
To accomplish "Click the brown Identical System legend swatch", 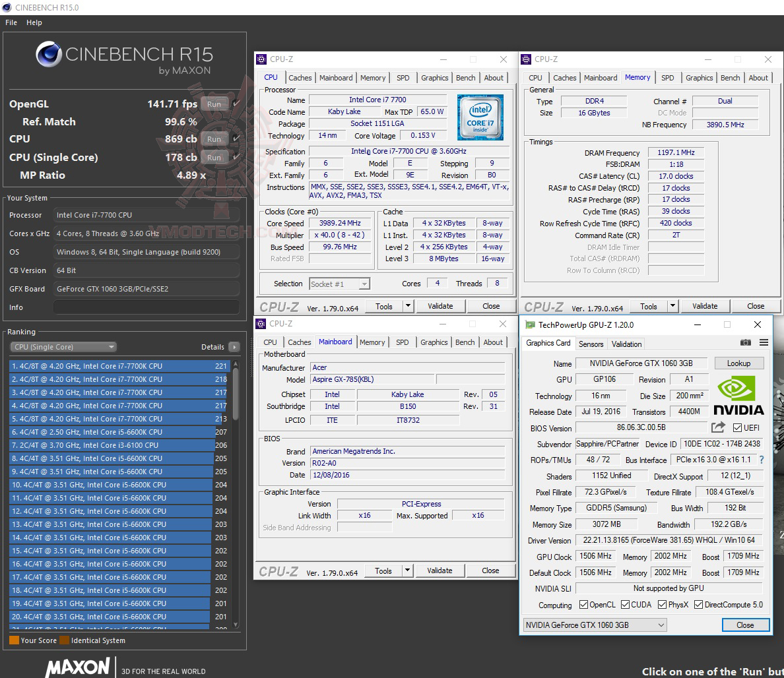I will click(x=65, y=640).
